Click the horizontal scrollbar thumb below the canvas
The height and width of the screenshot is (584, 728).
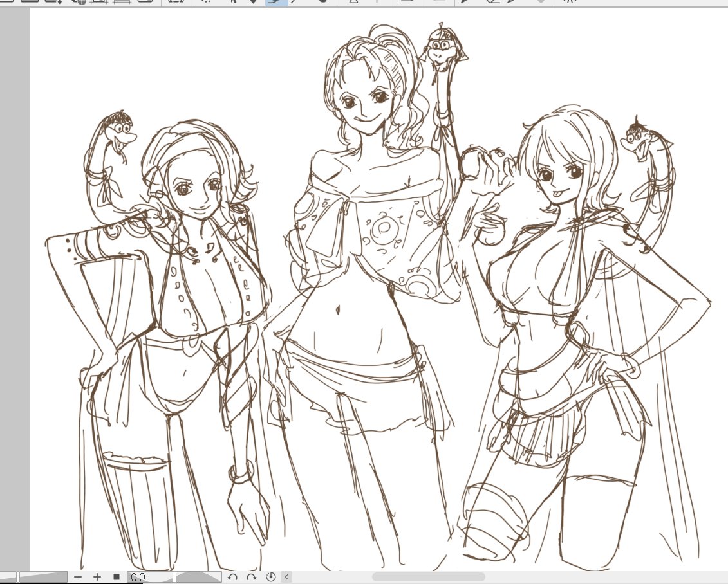tap(428, 577)
